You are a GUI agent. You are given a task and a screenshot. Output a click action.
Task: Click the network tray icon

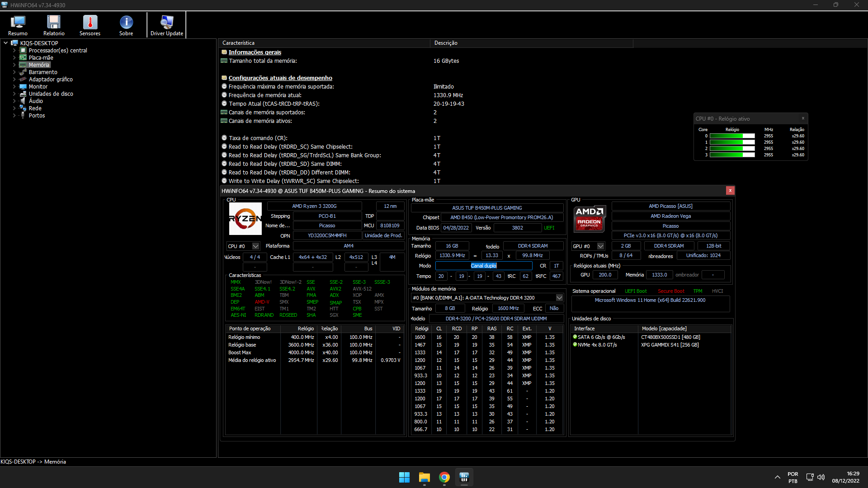click(810, 477)
